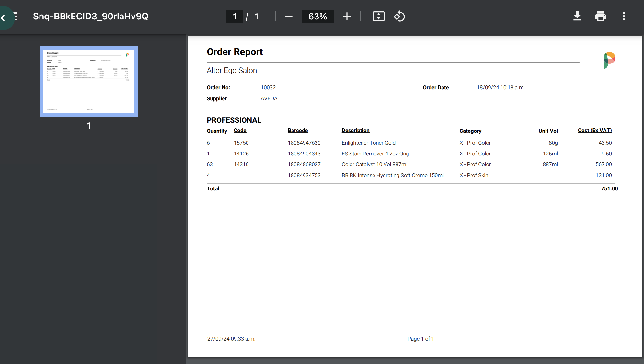644x364 pixels.
Task: Click code 15750 in the table
Action: (x=241, y=143)
